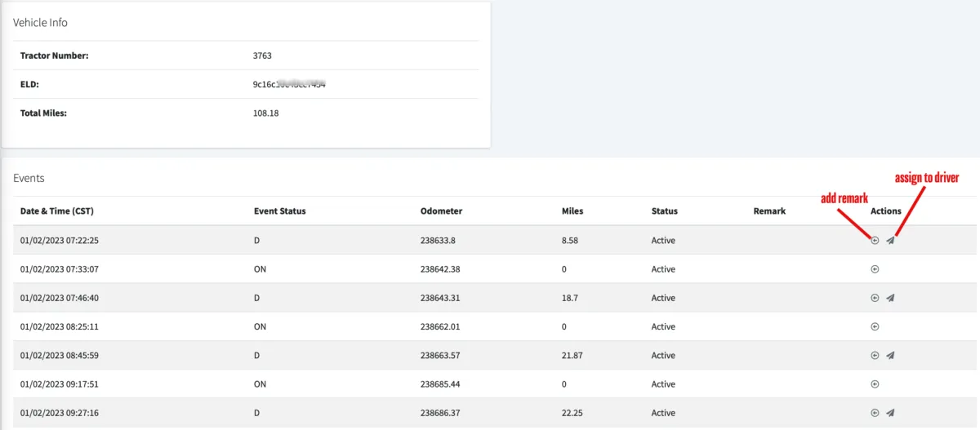Click the Total Miles value 108.18
This screenshot has width=980, height=430.
pos(266,113)
